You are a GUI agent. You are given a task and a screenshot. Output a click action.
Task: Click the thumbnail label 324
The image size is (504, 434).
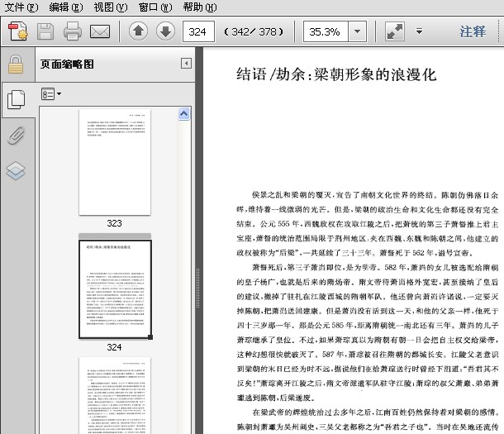pos(114,347)
